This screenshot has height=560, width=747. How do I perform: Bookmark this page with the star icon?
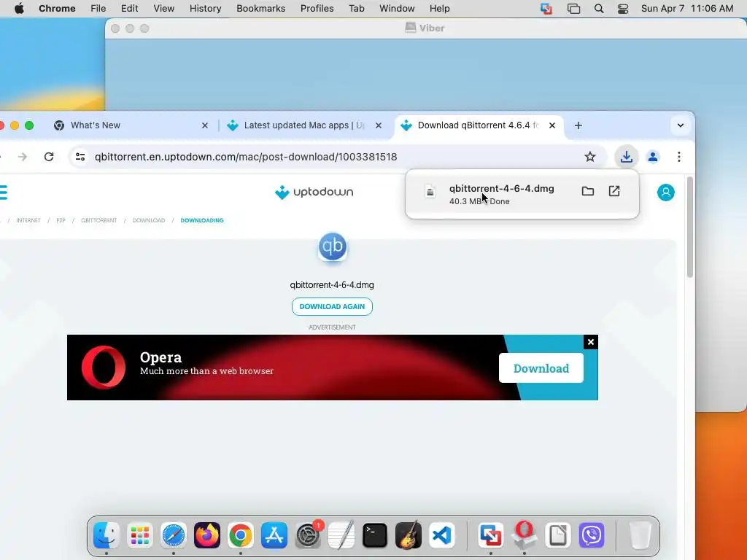(589, 157)
